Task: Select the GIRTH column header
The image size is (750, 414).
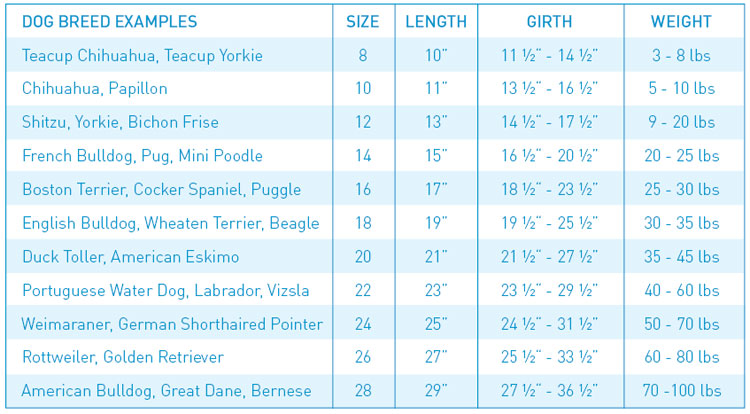Action: pyautogui.click(x=549, y=21)
